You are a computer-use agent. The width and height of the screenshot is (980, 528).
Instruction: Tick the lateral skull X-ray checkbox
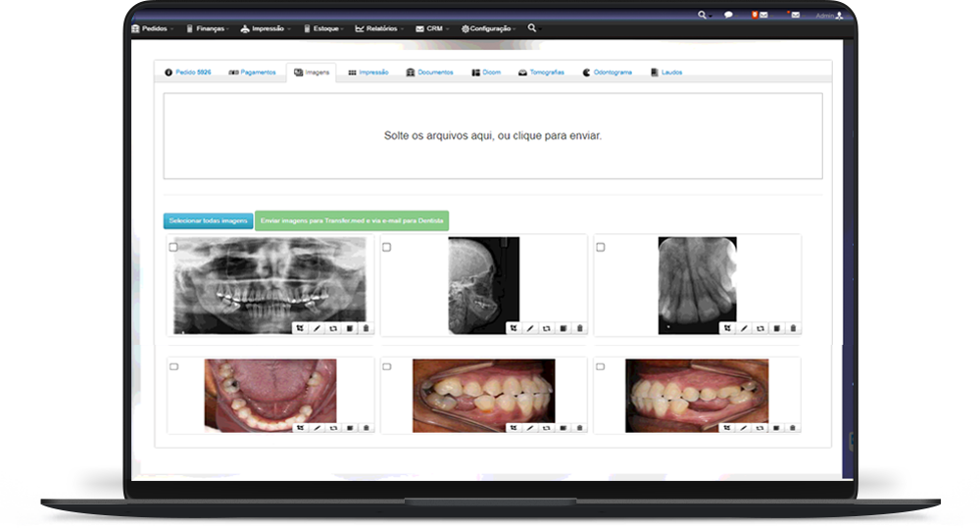click(x=387, y=247)
